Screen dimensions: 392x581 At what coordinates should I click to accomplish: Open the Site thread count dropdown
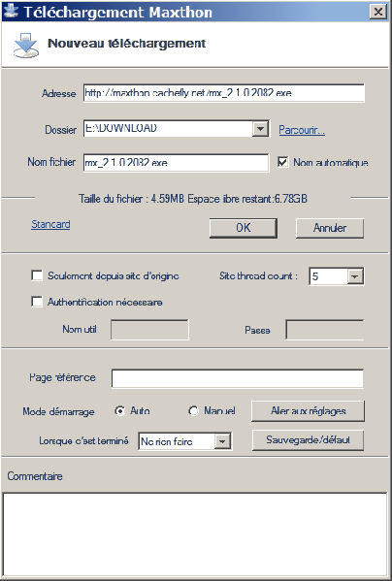[x=356, y=276]
